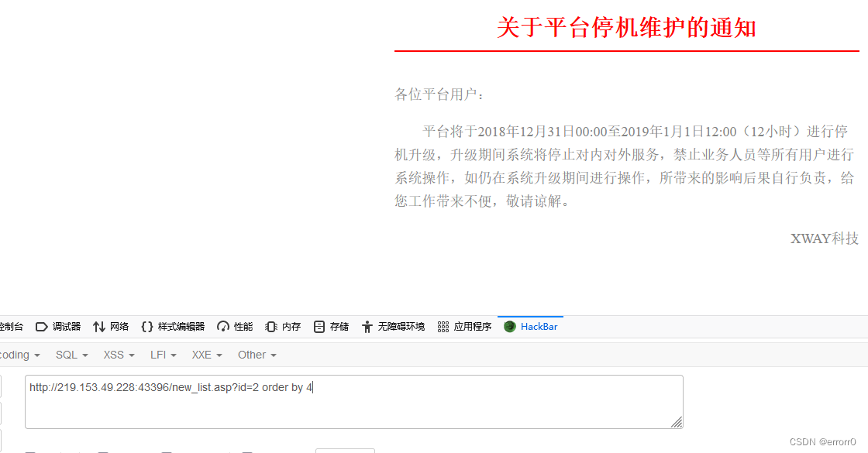Image resolution: width=868 pixels, height=453 pixels.
Task: Open the 无障碍环境 accessibility tab
Action: point(393,327)
